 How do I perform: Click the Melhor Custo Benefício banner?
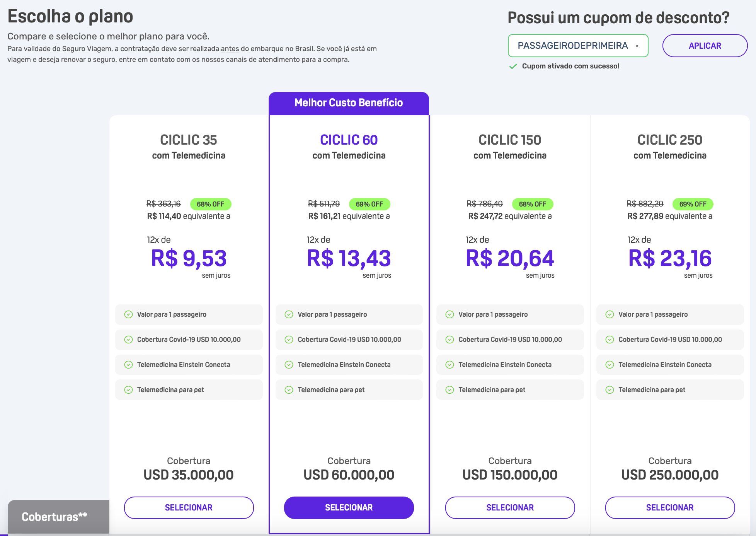tap(349, 103)
